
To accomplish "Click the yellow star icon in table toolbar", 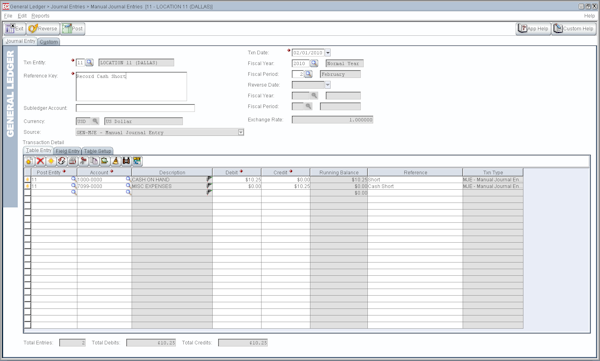I will click(x=51, y=161).
